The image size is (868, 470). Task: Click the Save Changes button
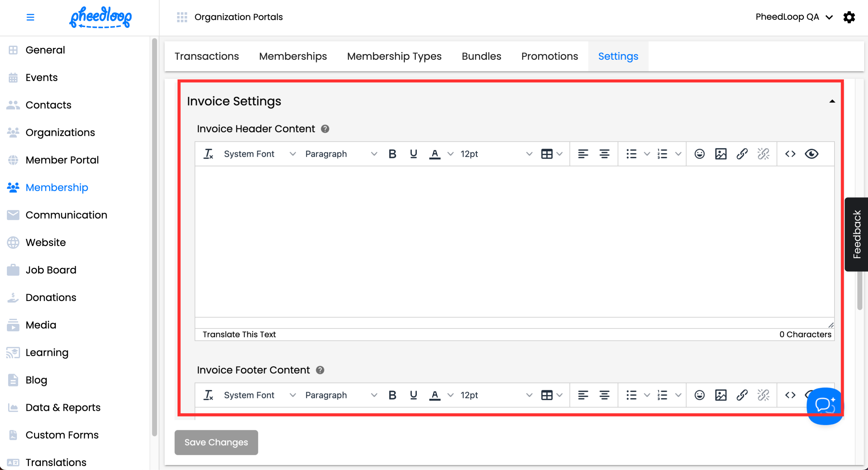click(x=216, y=442)
